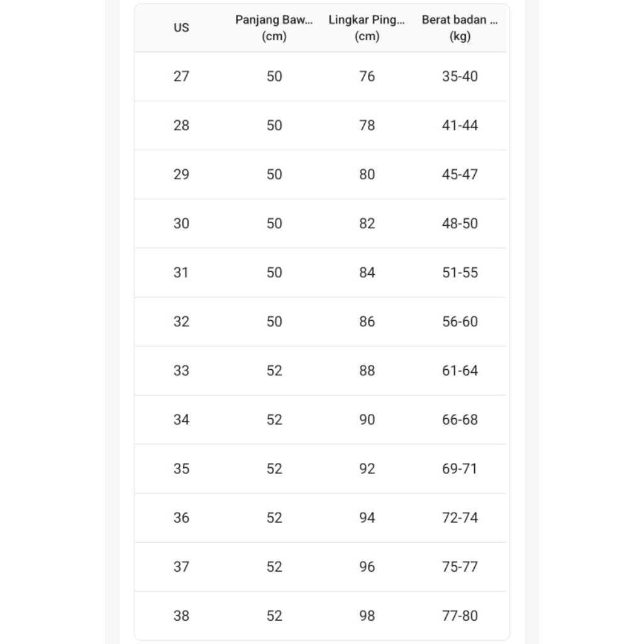Viewport: 644px width, 644px height.
Task: Click the 51-55 weight range cell
Action: tap(460, 272)
